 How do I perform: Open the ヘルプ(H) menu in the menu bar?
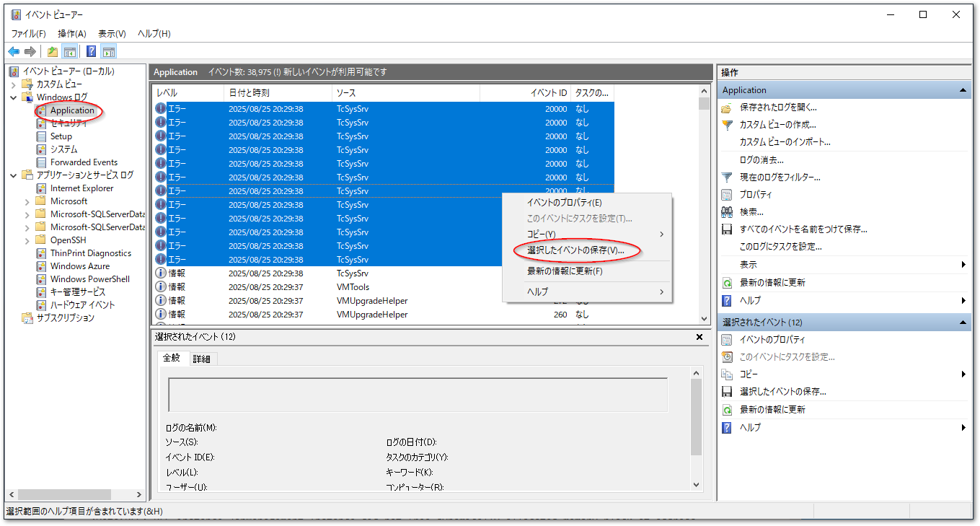click(x=154, y=34)
